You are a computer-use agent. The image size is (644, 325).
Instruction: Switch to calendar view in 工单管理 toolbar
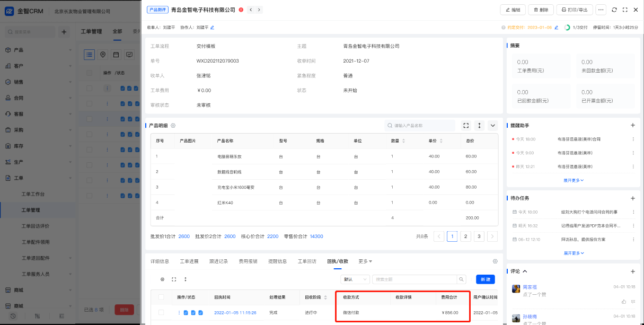116,54
